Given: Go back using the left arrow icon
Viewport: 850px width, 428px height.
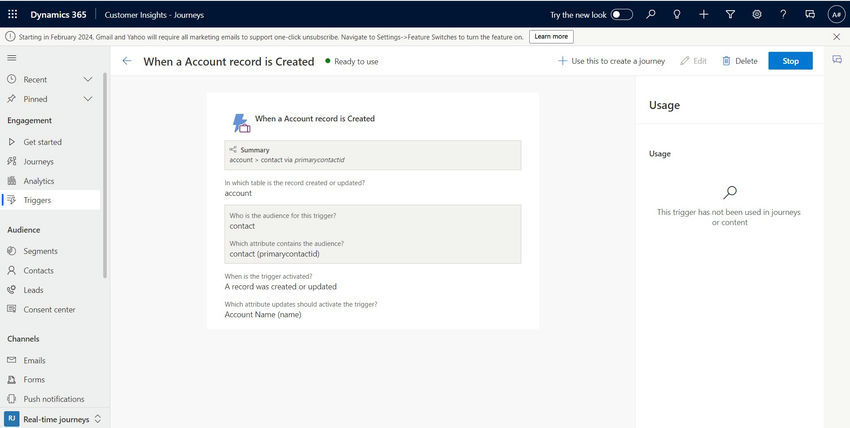Looking at the screenshot, I should 127,61.
